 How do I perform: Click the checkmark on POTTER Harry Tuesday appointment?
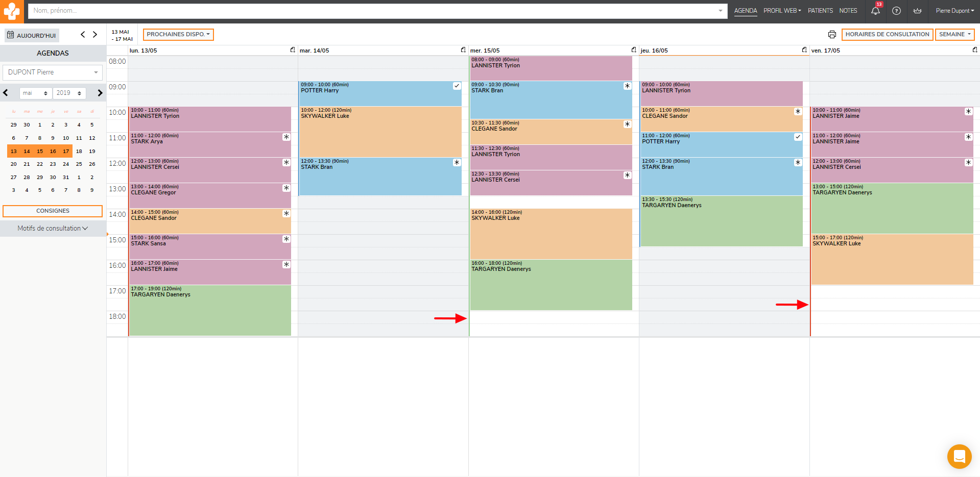(x=457, y=86)
